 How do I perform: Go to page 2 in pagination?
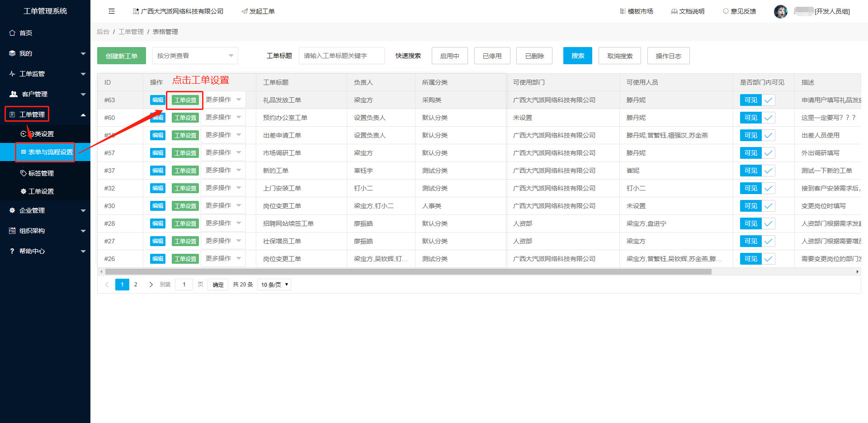[x=136, y=285]
